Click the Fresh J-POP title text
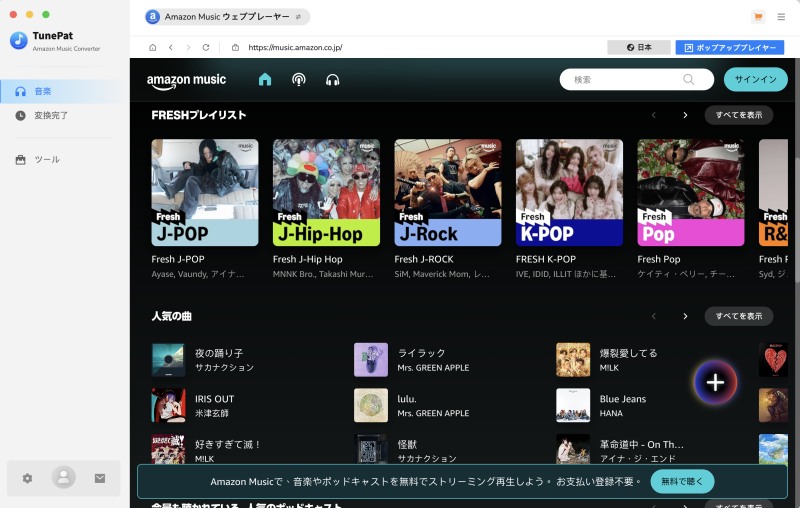The width and height of the screenshot is (800, 508). pos(178,259)
